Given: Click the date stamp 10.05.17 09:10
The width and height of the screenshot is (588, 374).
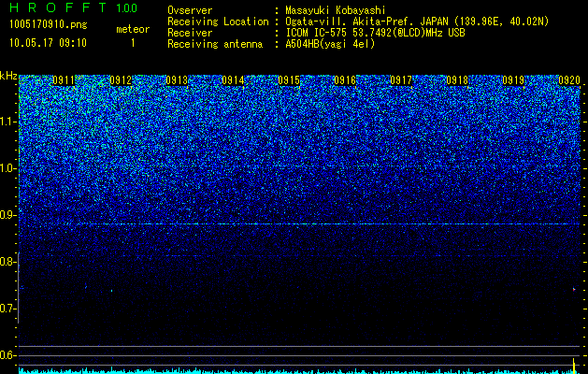Looking at the screenshot, I should click(x=48, y=43).
